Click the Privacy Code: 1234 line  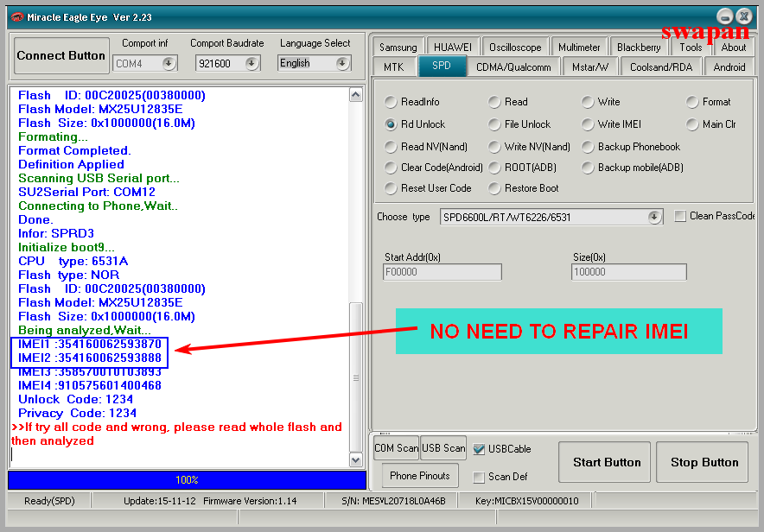click(77, 413)
